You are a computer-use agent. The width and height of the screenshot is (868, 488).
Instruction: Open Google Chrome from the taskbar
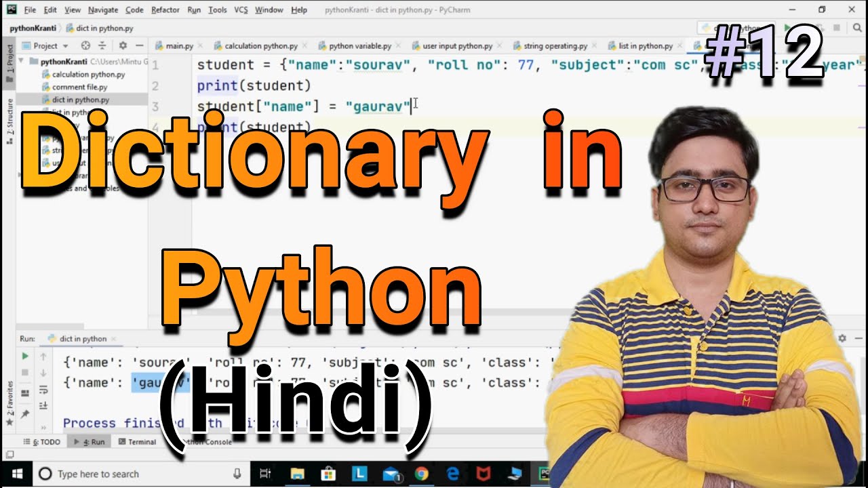422,474
